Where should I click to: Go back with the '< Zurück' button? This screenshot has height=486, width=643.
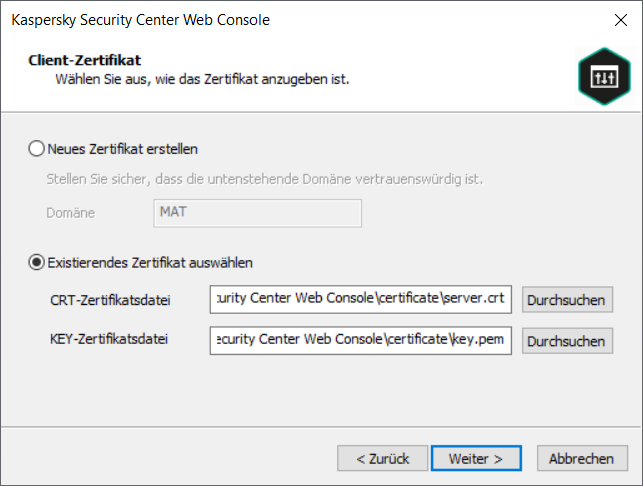(382, 458)
